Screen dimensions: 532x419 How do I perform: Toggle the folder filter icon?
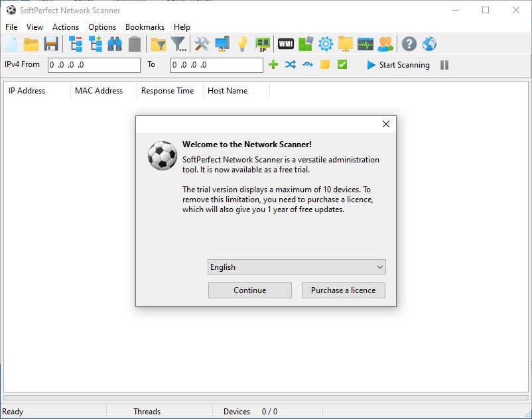pyautogui.click(x=158, y=44)
